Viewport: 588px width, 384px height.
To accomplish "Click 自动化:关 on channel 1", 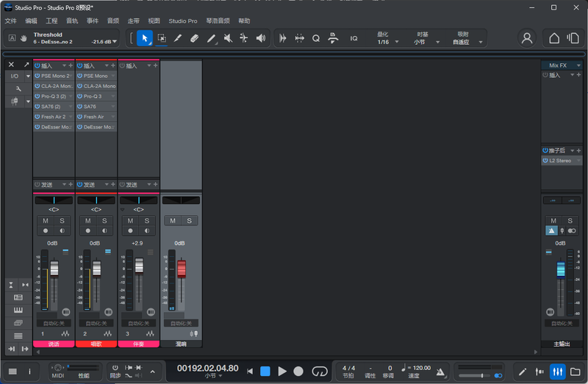I will click(x=54, y=323).
